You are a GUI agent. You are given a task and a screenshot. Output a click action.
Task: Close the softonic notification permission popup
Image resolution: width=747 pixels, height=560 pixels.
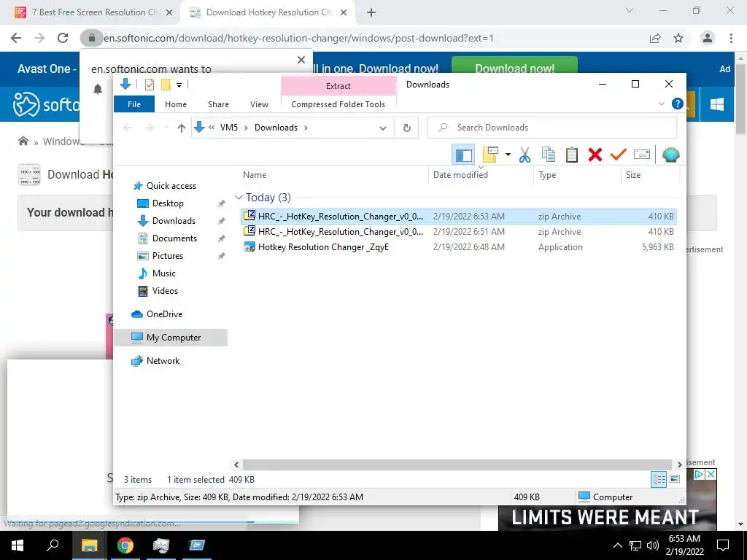[301, 60]
